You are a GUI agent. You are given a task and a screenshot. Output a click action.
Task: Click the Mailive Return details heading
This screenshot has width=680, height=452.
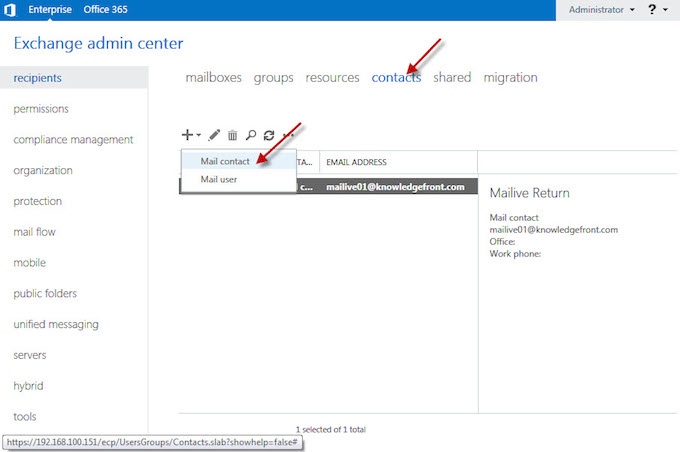click(x=530, y=193)
